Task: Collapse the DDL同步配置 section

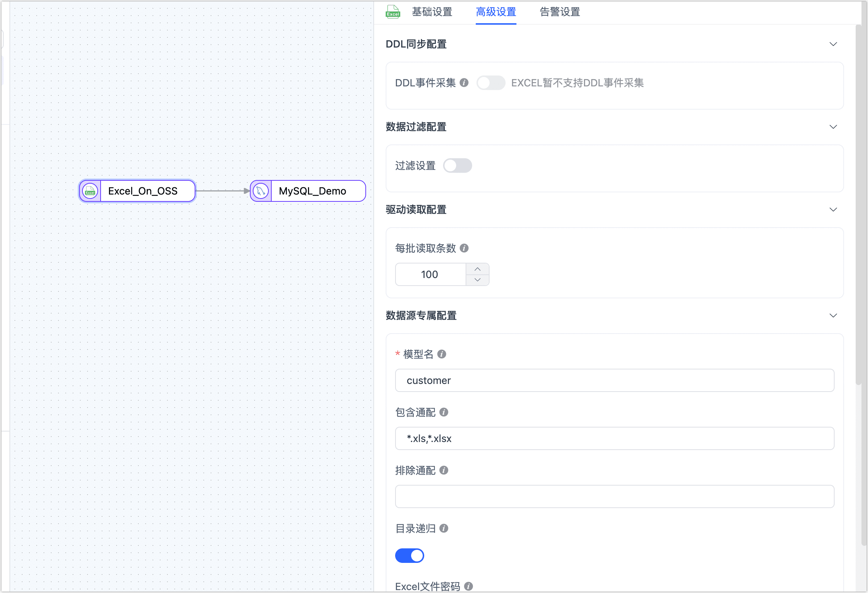Action: (833, 44)
